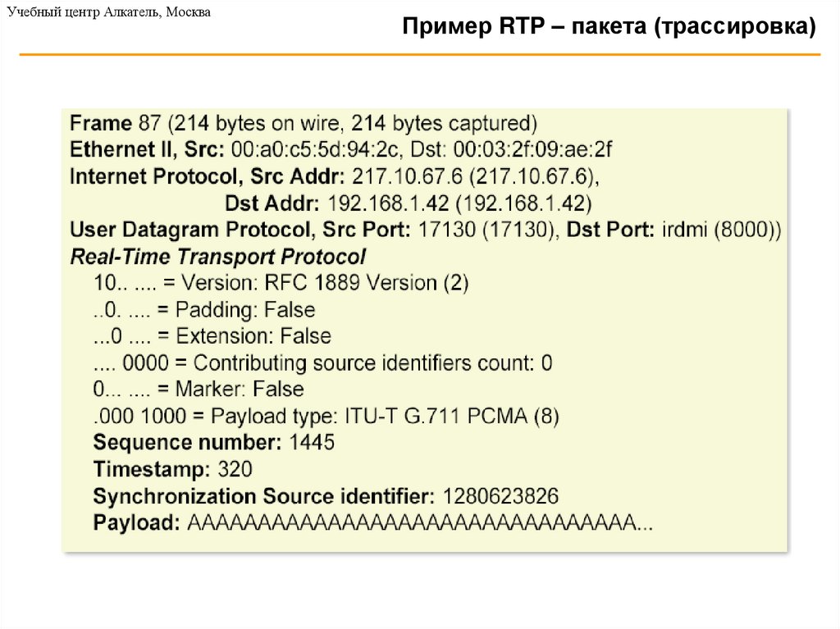840x629 pixels.
Task: Click the slide title "Пример RTP – пакета (трассировка)"
Action: 609,28
